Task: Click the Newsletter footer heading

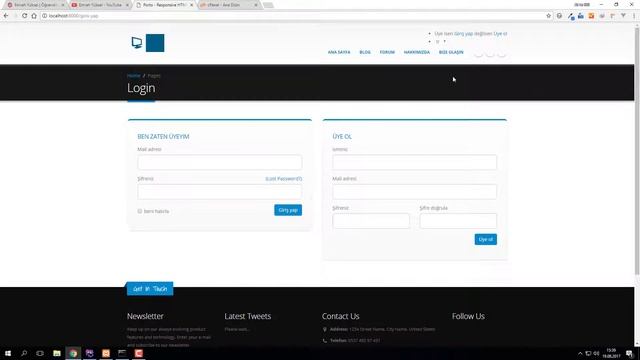Action: pyautogui.click(x=145, y=316)
